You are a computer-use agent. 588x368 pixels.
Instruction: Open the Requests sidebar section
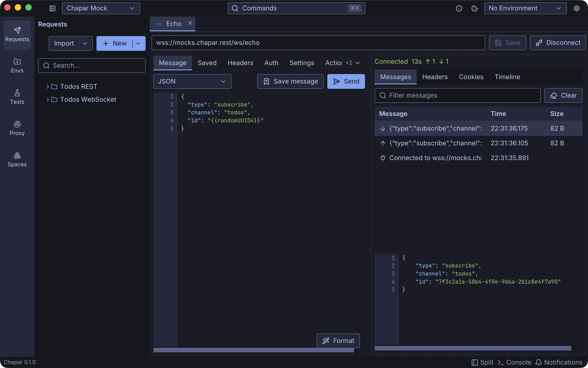(17, 35)
